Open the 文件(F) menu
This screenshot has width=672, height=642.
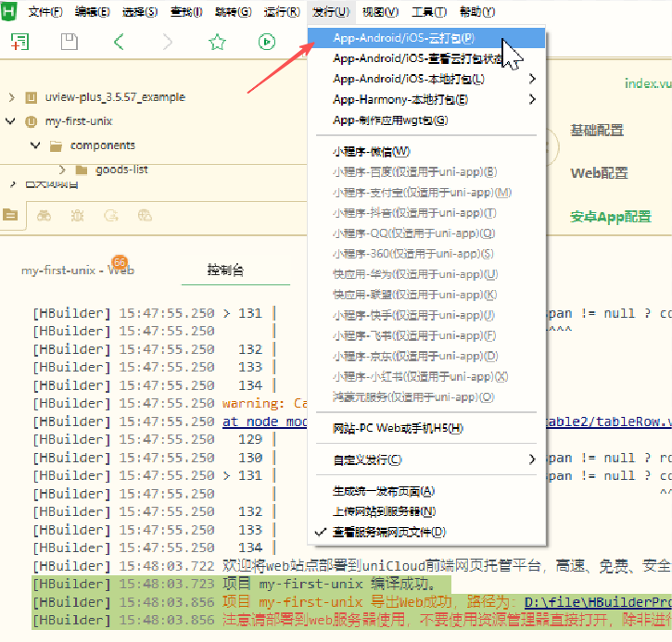(45, 11)
